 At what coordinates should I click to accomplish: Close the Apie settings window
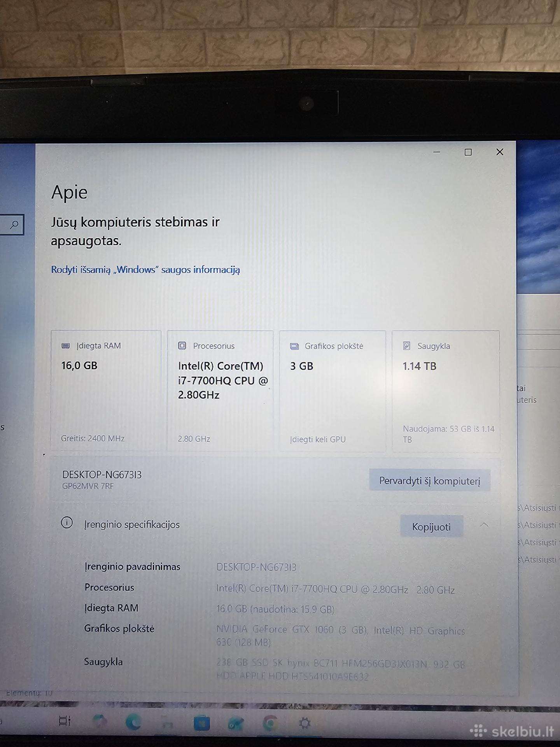[x=500, y=152]
